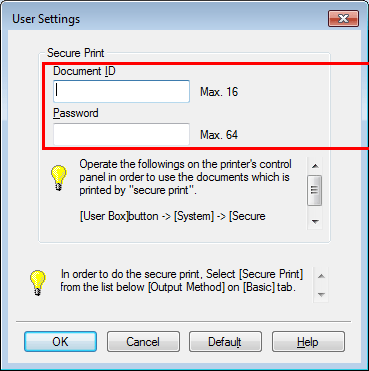Click the scrollbar track below the instructions thumb

pyautogui.click(x=315, y=209)
